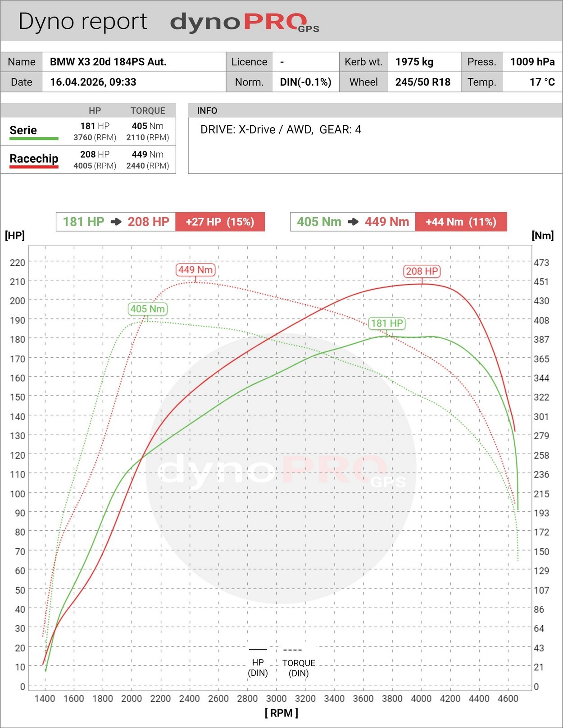Select the 'Racechip' row label

34,159
